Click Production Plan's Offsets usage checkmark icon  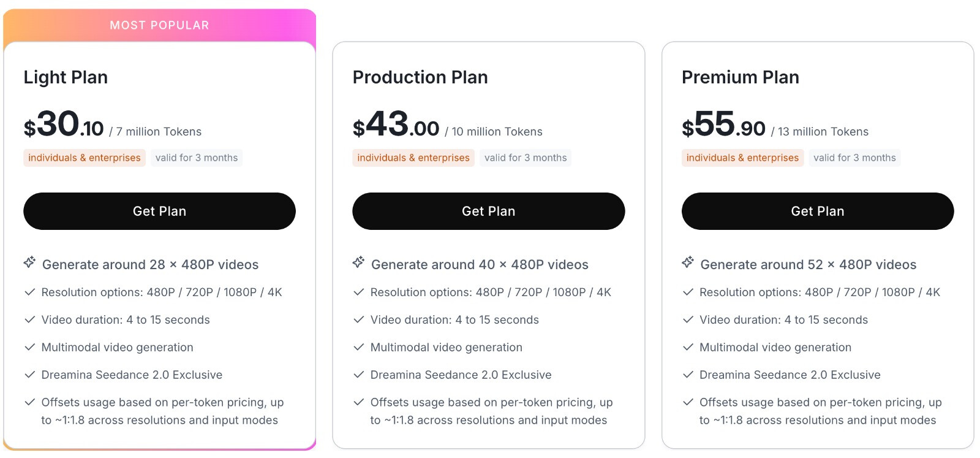click(x=359, y=403)
